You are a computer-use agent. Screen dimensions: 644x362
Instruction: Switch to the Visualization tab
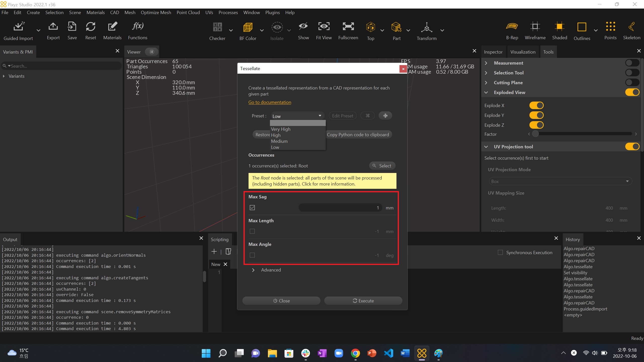(523, 52)
